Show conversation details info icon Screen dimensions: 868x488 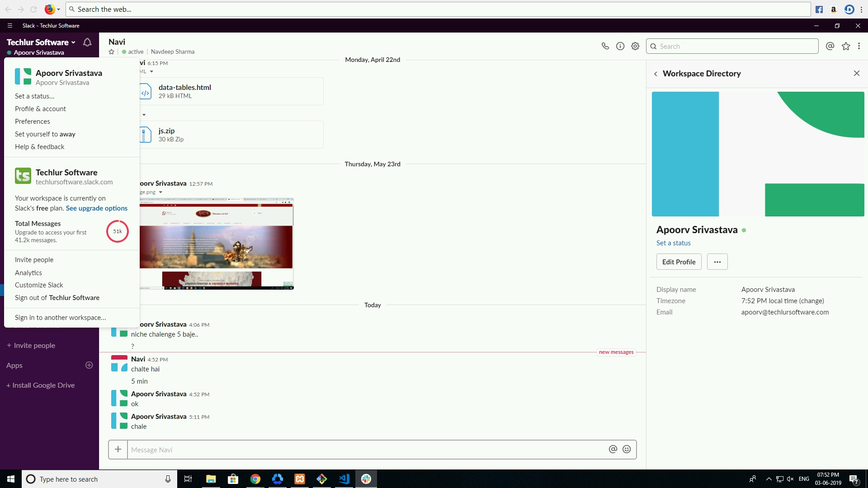(620, 46)
